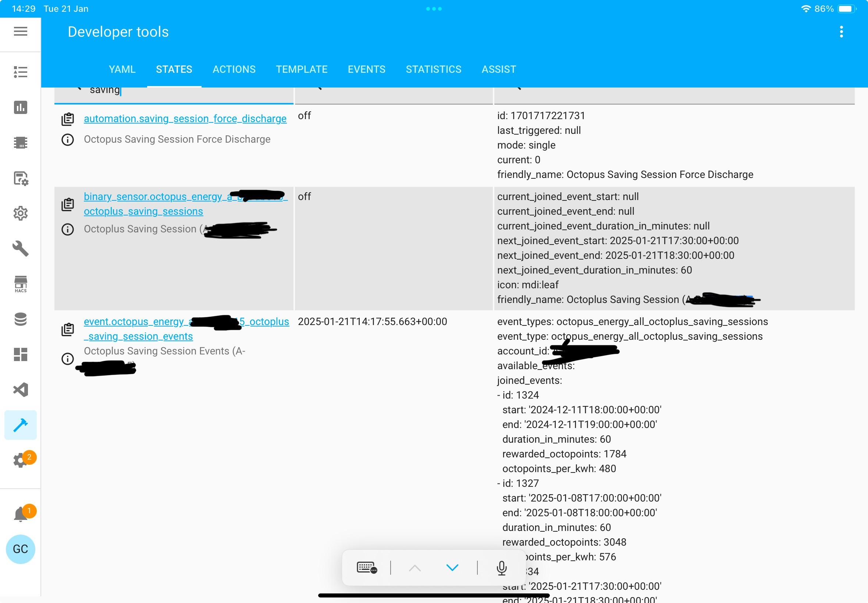Screen dimensions: 868x603
Task: Switch to the ASSIST tab
Action: [x=498, y=69]
